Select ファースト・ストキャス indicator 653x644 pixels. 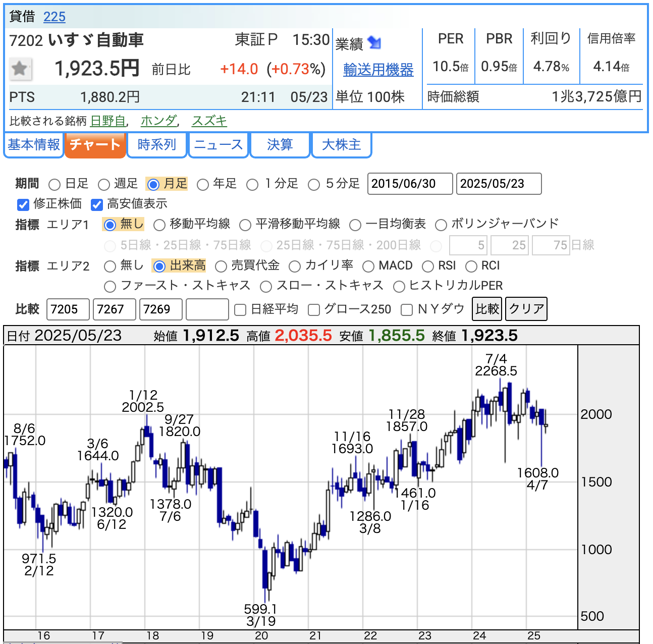point(110,287)
